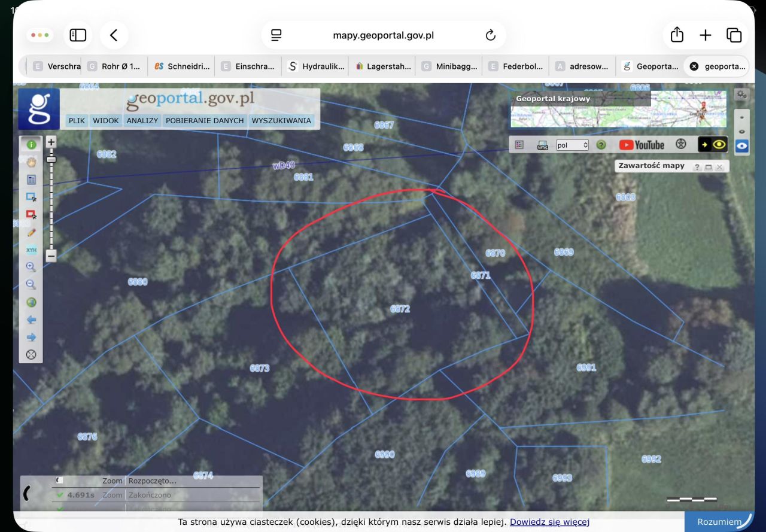Zoom in using slider plus button
The image size is (766, 532).
point(51,142)
